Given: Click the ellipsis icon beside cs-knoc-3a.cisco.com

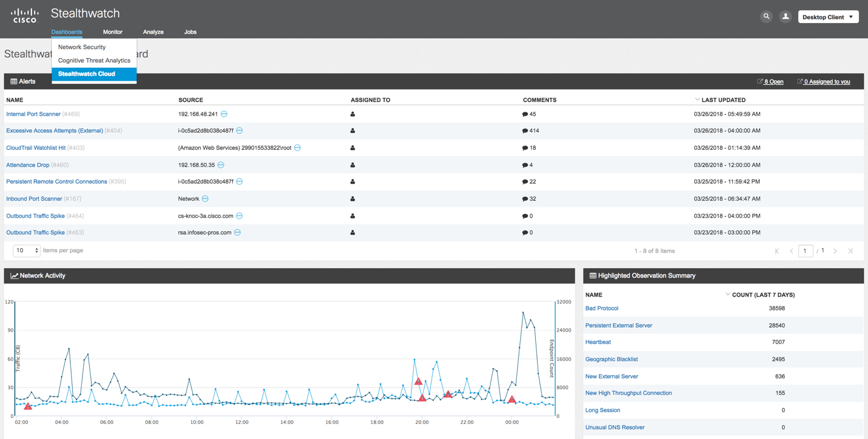Looking at the screenshot, I should pos(239,216).
